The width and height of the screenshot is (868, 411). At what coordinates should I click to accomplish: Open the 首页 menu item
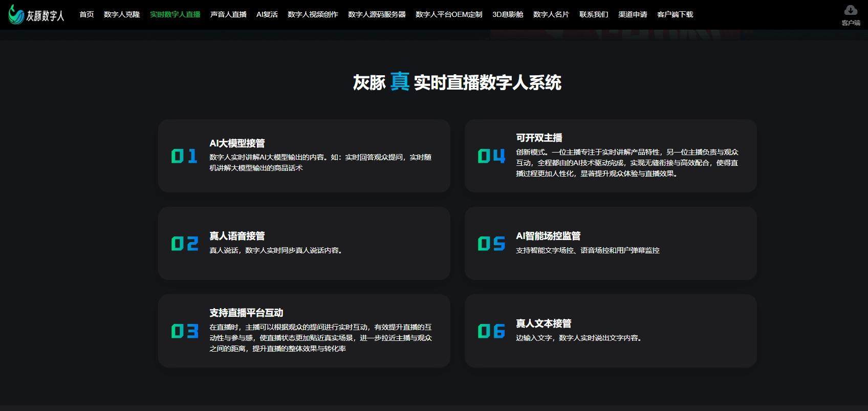(86, 14)
